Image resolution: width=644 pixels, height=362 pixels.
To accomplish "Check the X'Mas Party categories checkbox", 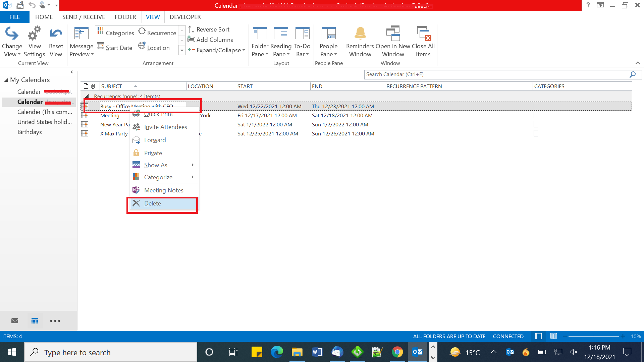I will [536, 133].
